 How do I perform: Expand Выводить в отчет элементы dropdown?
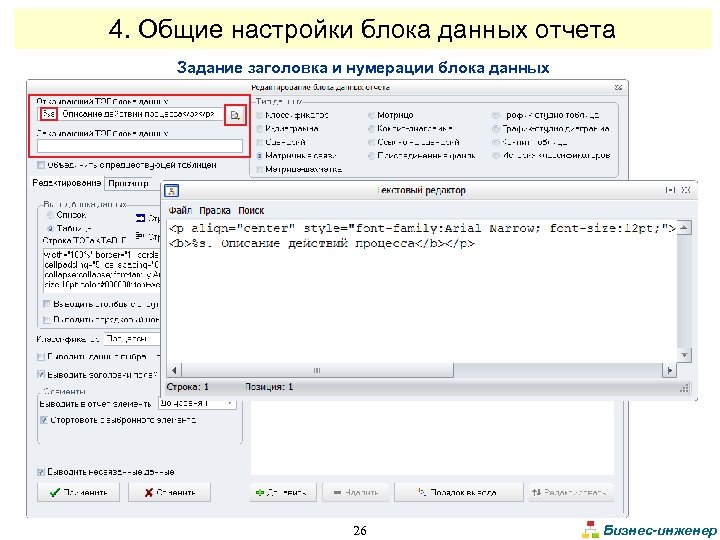[197, 403]
